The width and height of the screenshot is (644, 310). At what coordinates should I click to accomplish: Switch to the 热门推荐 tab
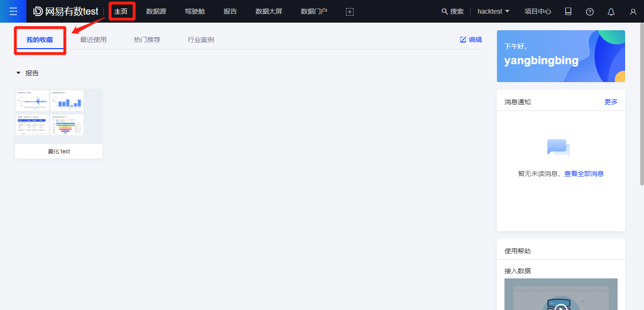147,40
